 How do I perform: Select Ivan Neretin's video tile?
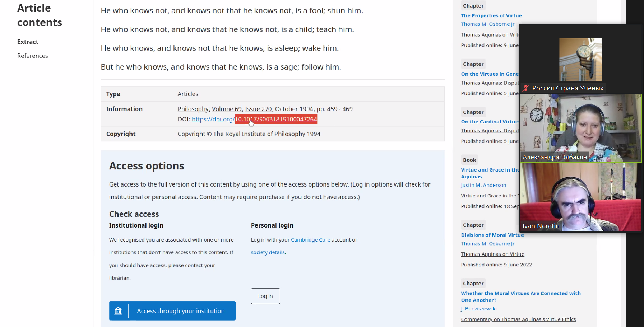point(580,197)
